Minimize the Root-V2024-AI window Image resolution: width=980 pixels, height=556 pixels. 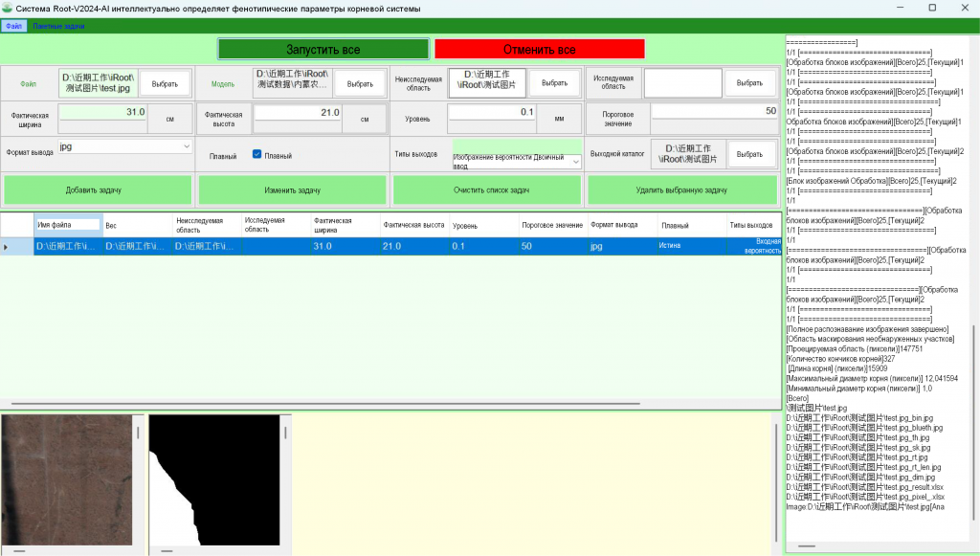click(901, 8)
